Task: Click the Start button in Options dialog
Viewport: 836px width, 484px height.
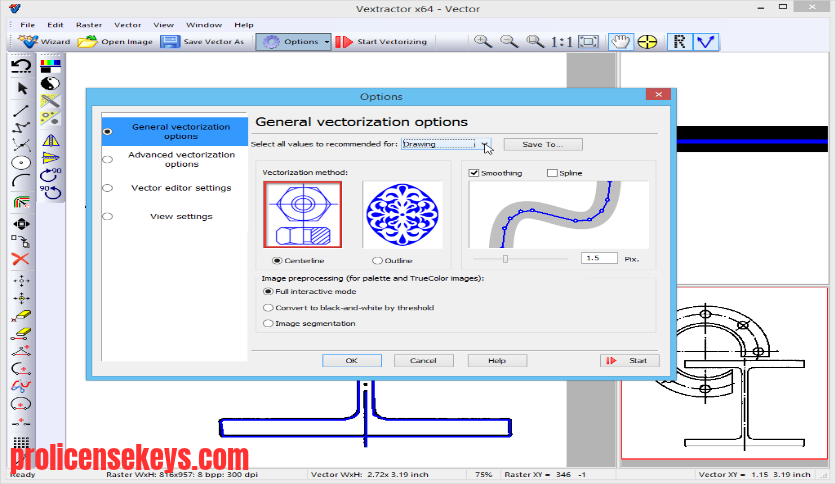Action: click(x=630, y=361)
